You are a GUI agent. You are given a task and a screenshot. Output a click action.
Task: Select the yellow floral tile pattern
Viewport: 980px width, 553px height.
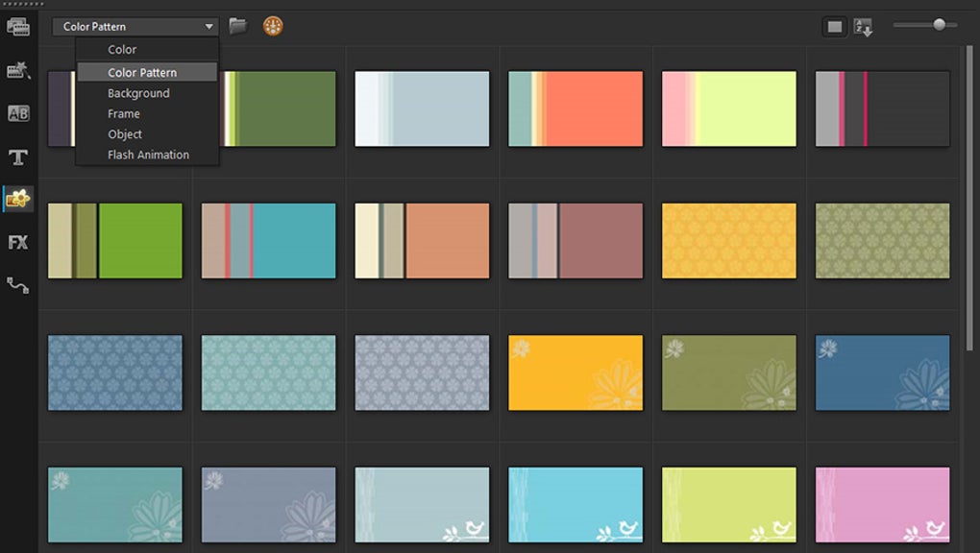pyautogui.click(x=728, y=241)
